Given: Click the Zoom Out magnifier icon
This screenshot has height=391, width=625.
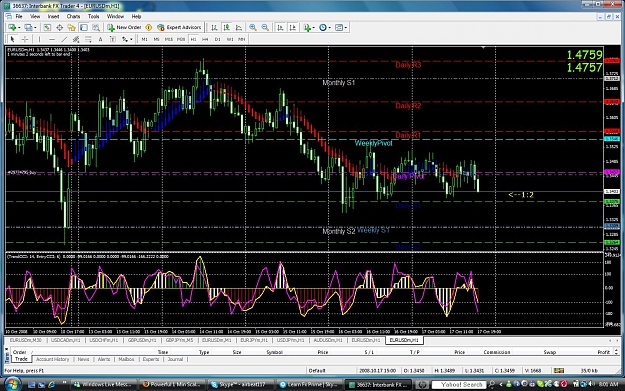Looking at the screenshot, I should pos(265,27).
